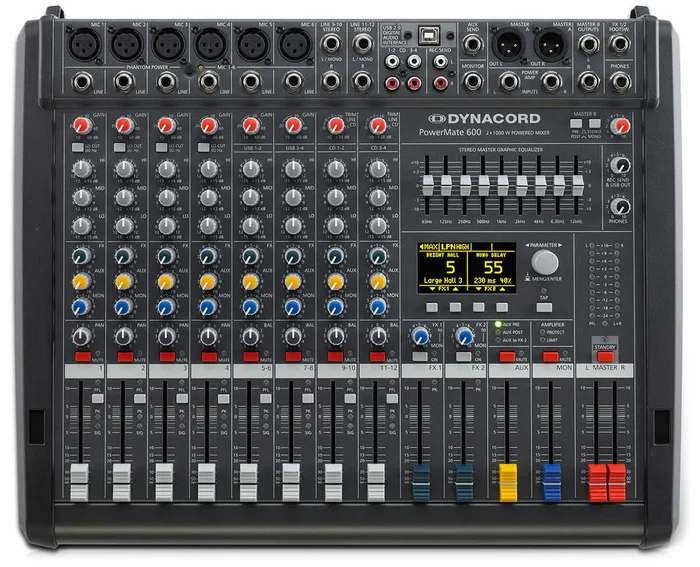Toggle the LO CUT 80 Hz button on channel 4
Screen dimensions: 700x567
[x=204, y=147]
